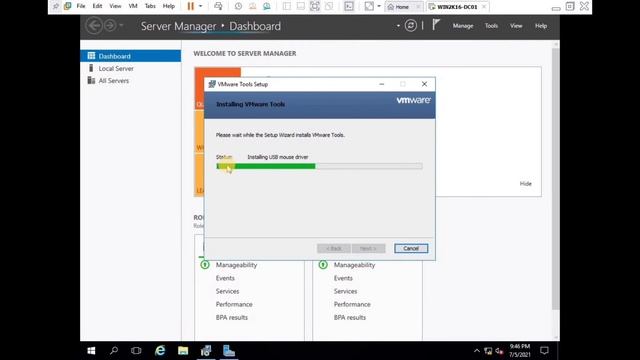This screenshot has height=360, width=640.
Task: Open the VMware Edit menu
Action: point(97,6)
